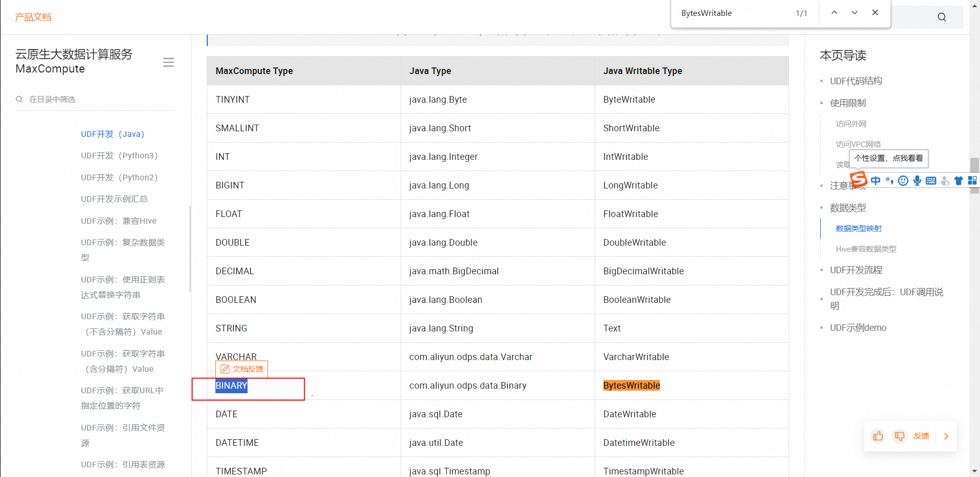Click the 在目录中筛选 filter field

click(x=95, y=99)
